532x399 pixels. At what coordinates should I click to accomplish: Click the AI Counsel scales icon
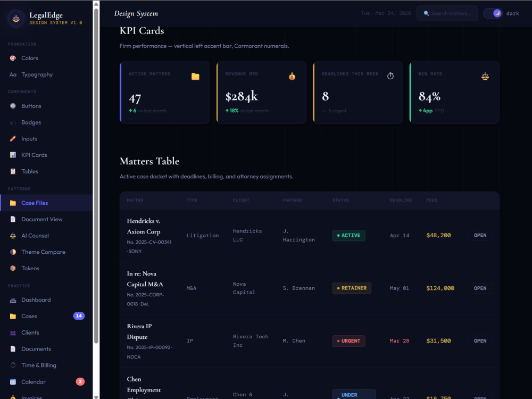13,236
